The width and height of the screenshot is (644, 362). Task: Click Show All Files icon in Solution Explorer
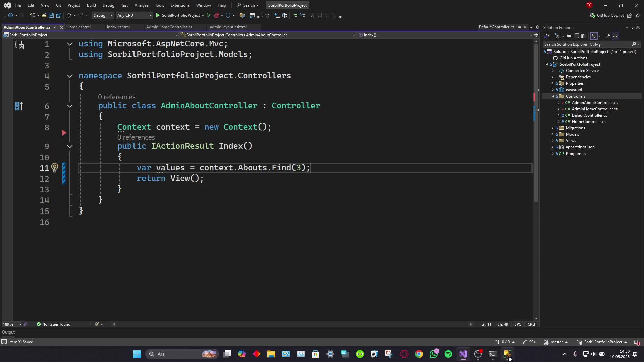584,36
